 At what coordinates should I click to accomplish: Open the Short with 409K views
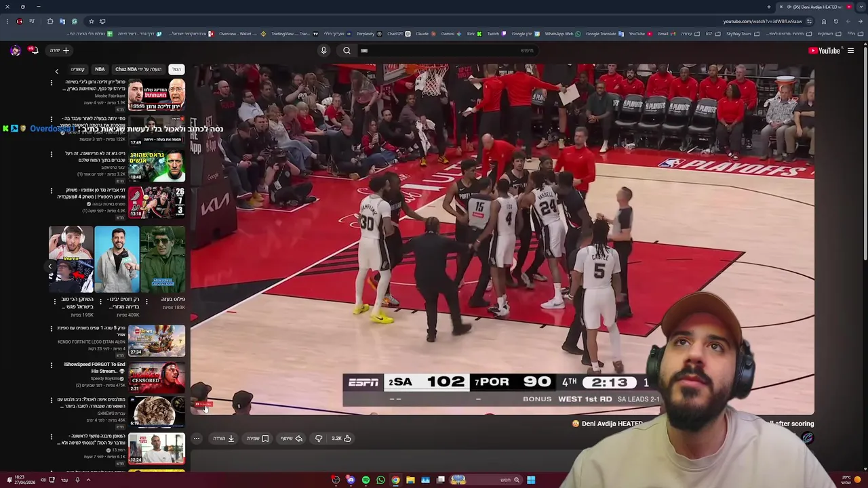(x=117, y=260)
